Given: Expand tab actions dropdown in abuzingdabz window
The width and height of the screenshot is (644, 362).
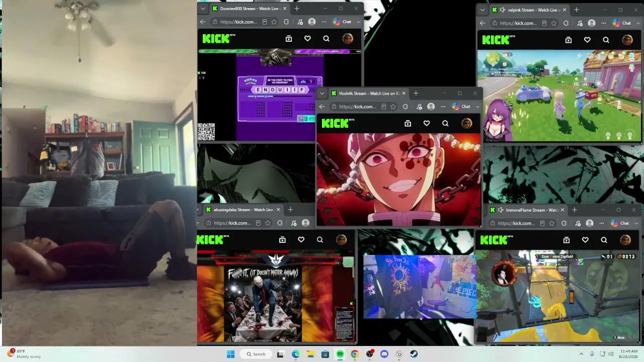Looking at the screenshot, I should (x=199, y=210).
